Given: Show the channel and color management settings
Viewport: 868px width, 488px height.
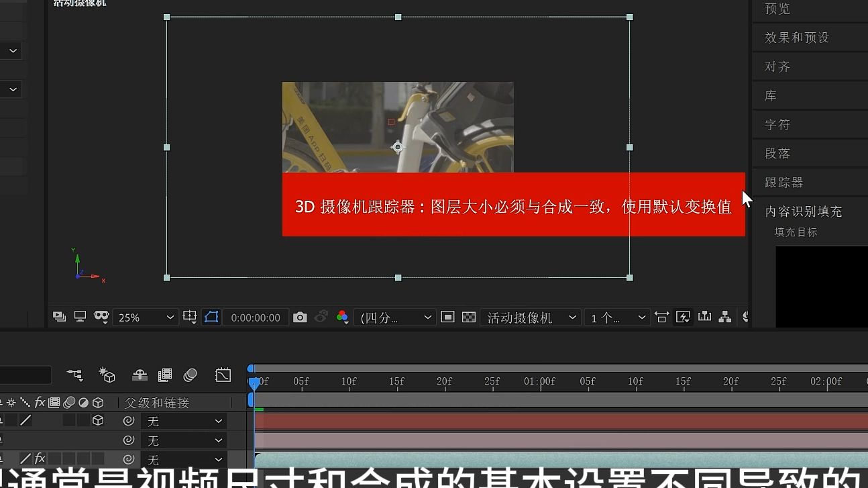Looking at the screenshot, I should 343,317.
